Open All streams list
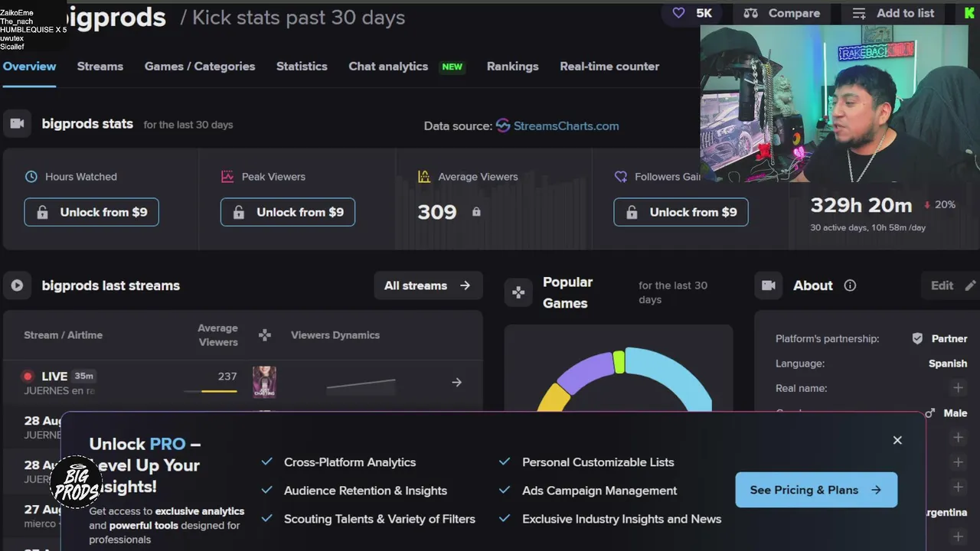 [428, 285]
